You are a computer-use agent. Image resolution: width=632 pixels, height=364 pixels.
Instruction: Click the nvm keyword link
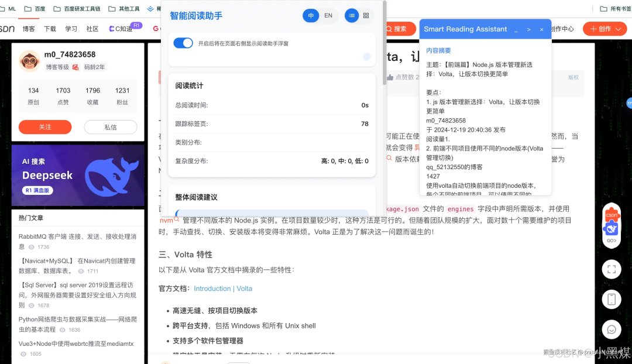coord(166,220)
